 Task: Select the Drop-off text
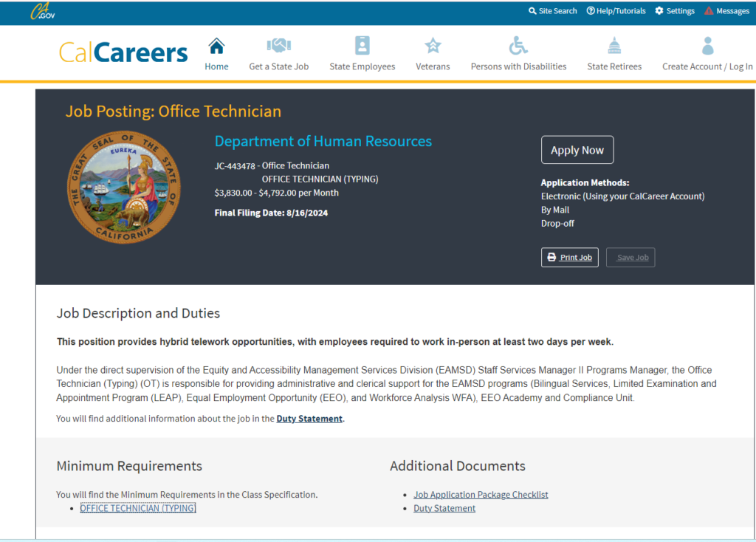[557, 223]
